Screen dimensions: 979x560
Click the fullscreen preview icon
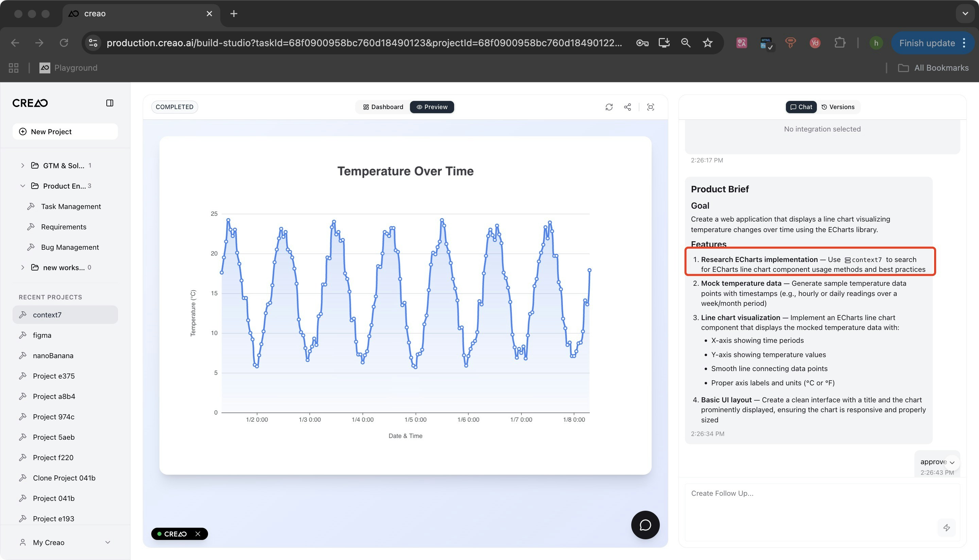click(x=651, y=107)
